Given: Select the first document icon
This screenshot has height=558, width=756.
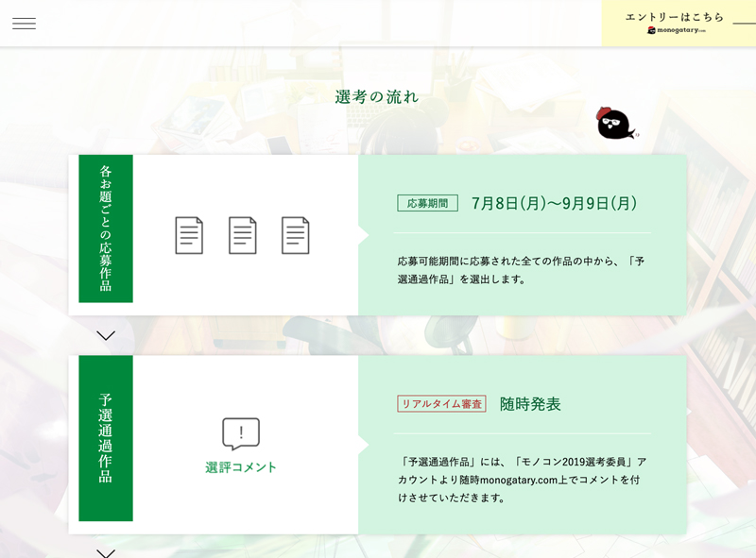Looking at the screenshot, I should [x=189, y=235].
